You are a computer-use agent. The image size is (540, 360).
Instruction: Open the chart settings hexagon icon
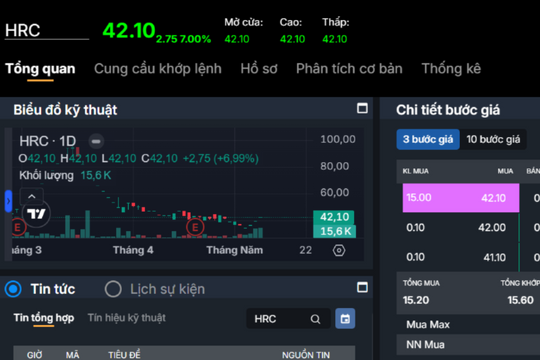tap(339, 250)
